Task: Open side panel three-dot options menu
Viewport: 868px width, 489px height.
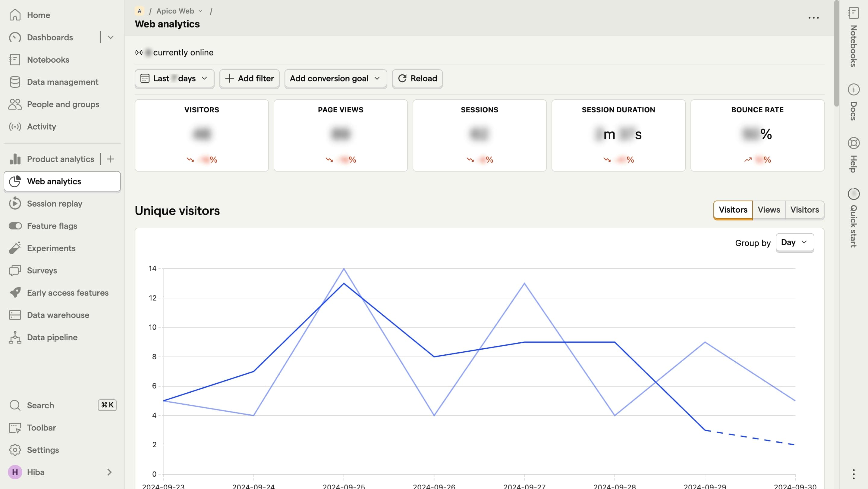Action: coord(853,474)
